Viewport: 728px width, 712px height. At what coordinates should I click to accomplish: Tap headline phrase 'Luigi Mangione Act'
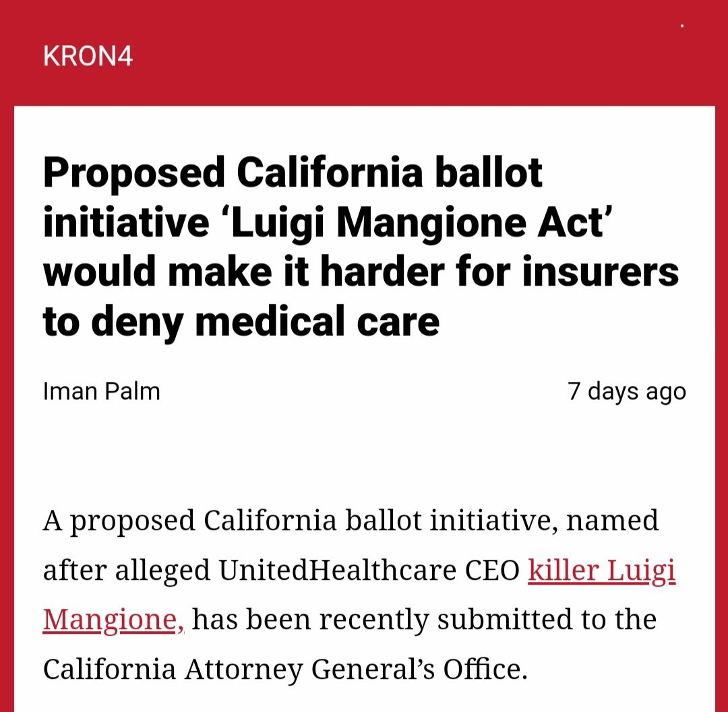[417, 224]
